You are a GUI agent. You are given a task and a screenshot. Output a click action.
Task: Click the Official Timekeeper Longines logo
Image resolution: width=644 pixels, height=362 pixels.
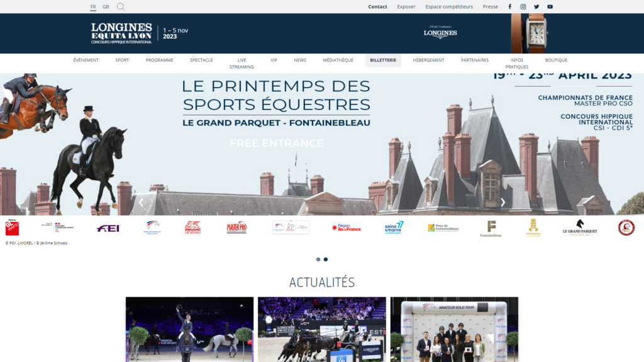click(440, 32)
